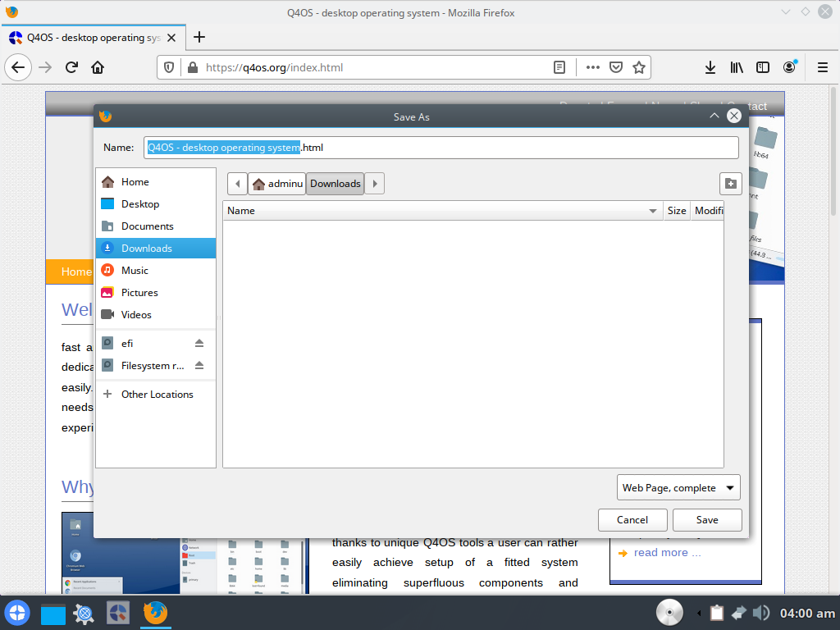Image resolution: width=840 pixels, height=630 pixels.
Task: Toggle reader view icon in address bar
Action: pos(559,67)
